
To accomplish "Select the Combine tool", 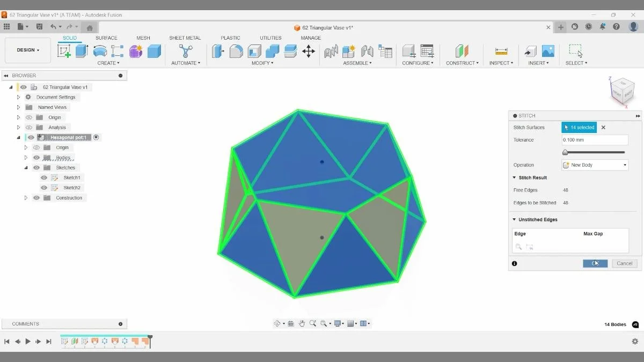I will click(x=273, y=51).
